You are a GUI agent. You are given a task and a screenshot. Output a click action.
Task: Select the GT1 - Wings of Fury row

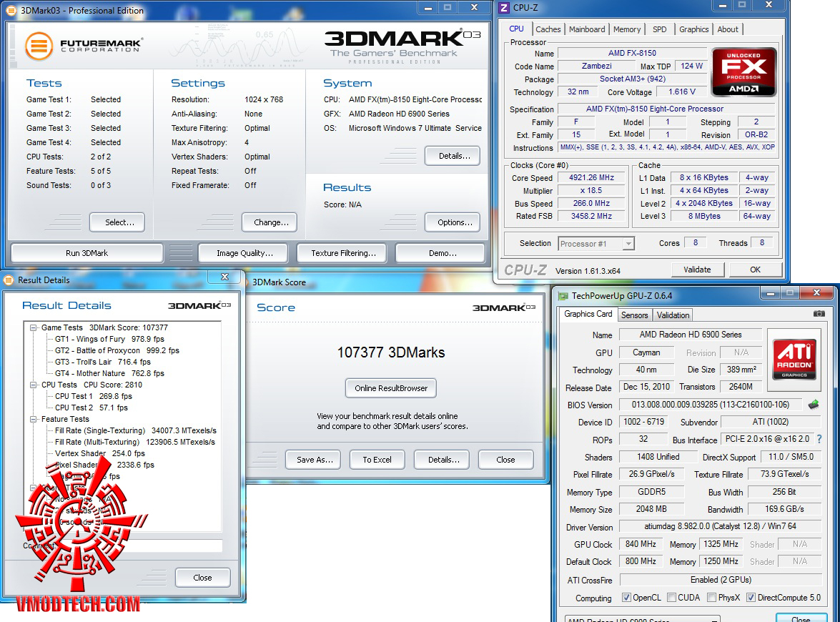(109, 339)
